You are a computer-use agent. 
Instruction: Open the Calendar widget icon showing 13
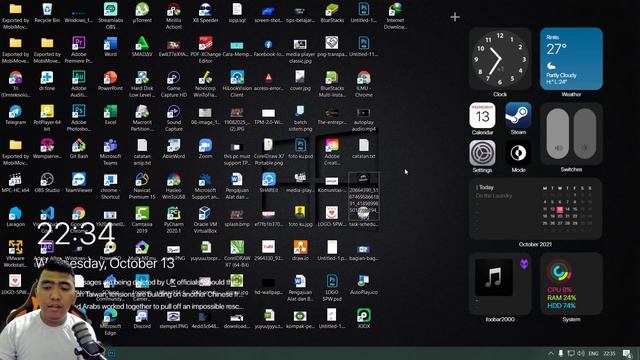(x=482, y=116)
